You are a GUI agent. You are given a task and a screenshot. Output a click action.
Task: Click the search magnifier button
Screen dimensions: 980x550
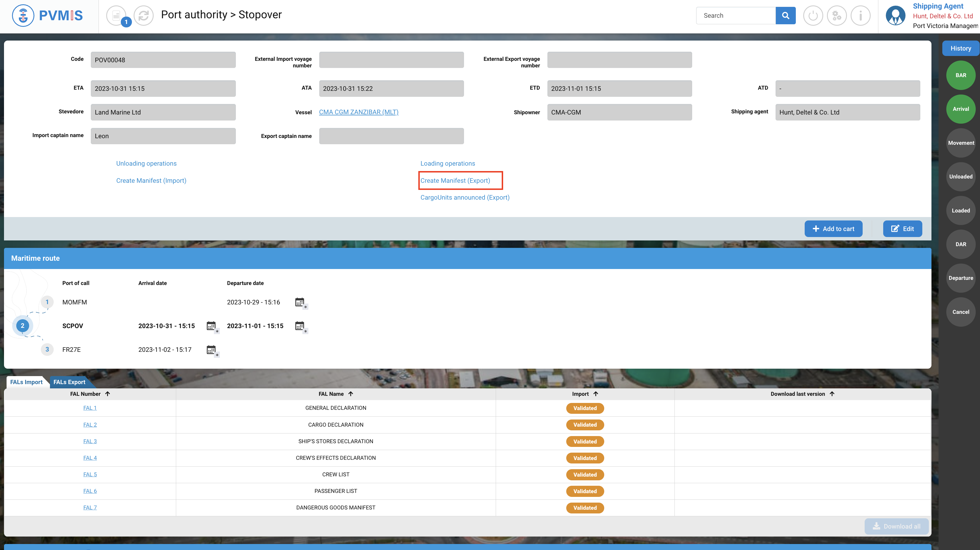pos(785,16)
